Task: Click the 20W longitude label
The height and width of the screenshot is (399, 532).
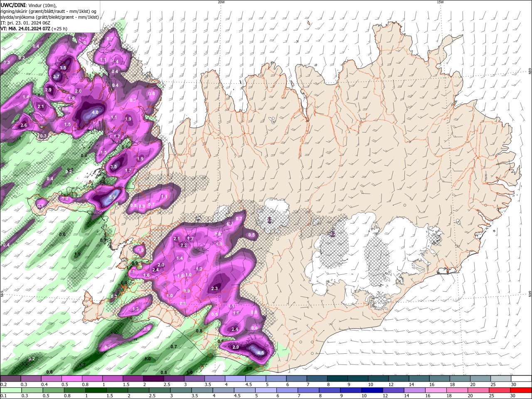Action: click(221, 2)
